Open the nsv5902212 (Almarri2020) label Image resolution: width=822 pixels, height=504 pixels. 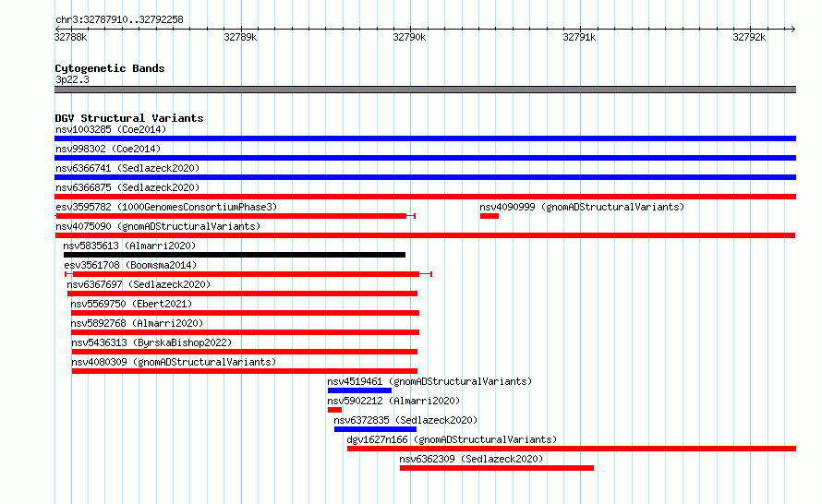tap(393, 401)
